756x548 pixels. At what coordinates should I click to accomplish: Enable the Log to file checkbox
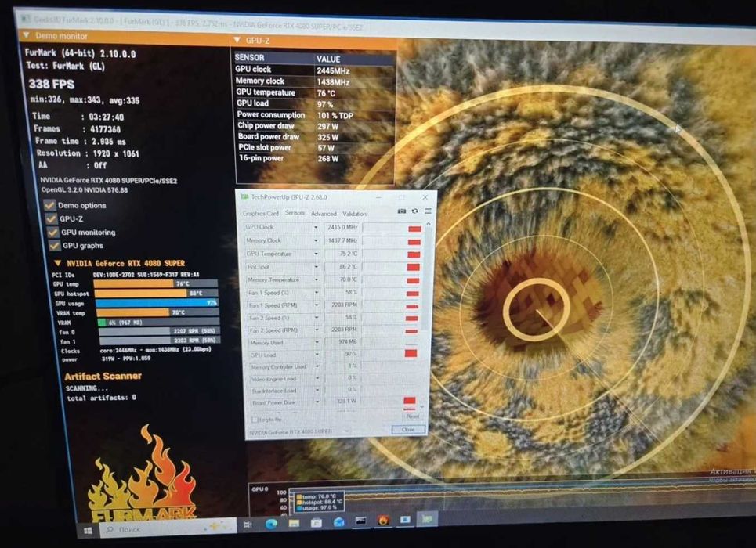[255, 420]
